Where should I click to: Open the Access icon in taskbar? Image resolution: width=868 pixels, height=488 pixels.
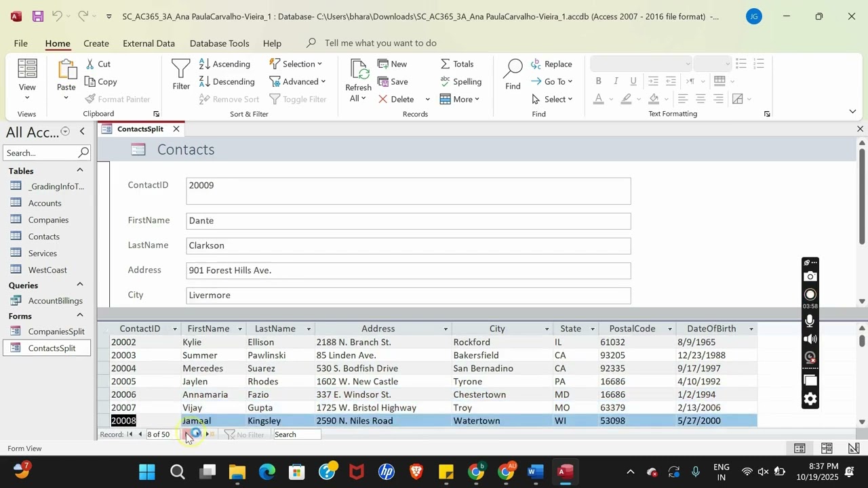pos(564,472)
